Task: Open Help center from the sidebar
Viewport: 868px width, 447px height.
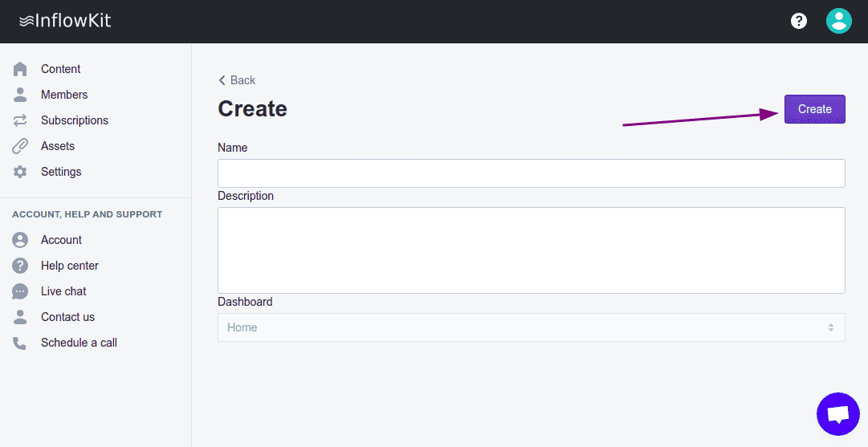Action: (70, 266)
